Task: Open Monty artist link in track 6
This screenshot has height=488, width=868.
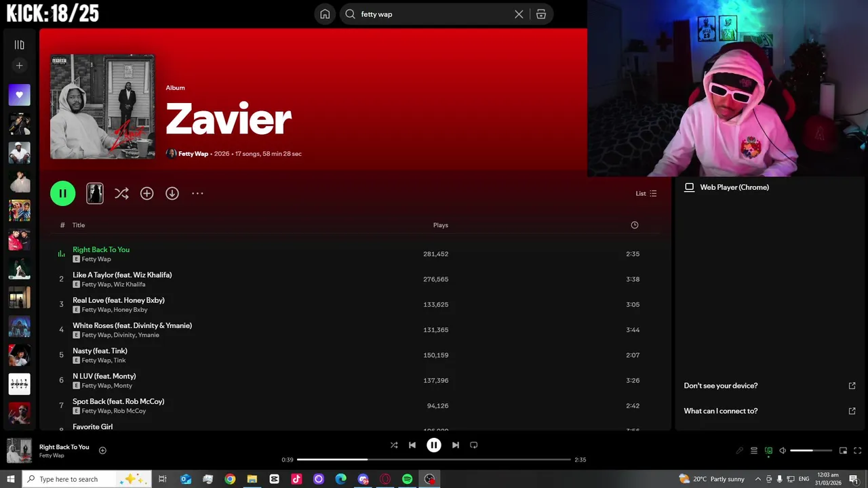Action: pos(123,386)
